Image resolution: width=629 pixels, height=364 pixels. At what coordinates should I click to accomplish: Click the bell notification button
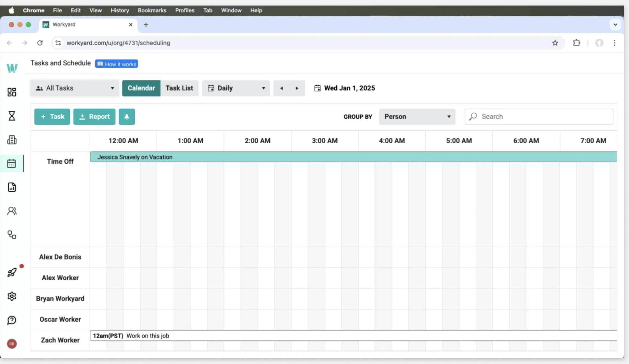click(x=127, y=117)
